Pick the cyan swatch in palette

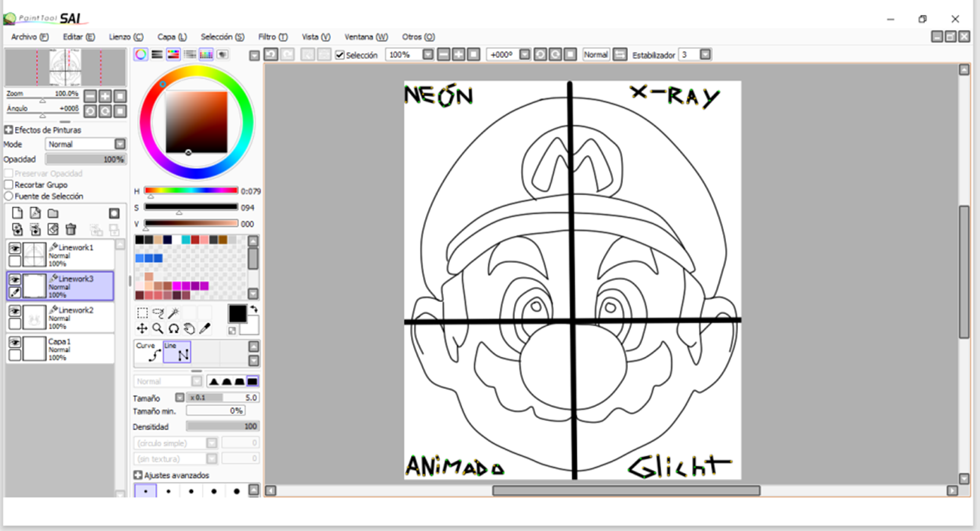[x=185, y=240]
